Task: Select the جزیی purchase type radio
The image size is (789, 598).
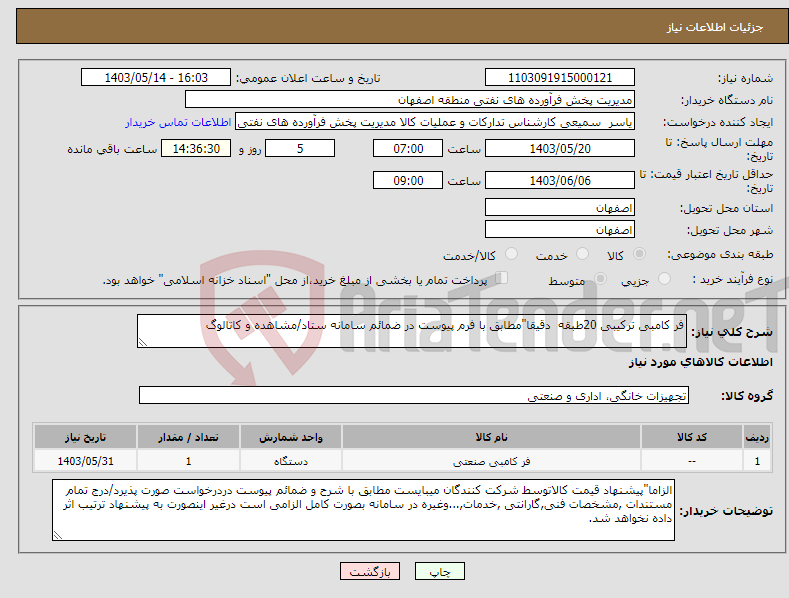Action: tap(664, 279)
